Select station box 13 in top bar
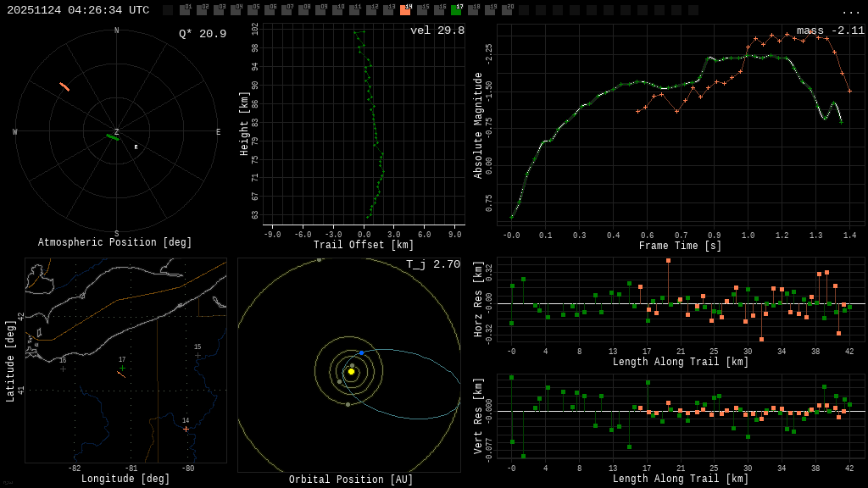The height and width of the screenshot is (488, 868). tap(388, 10)
